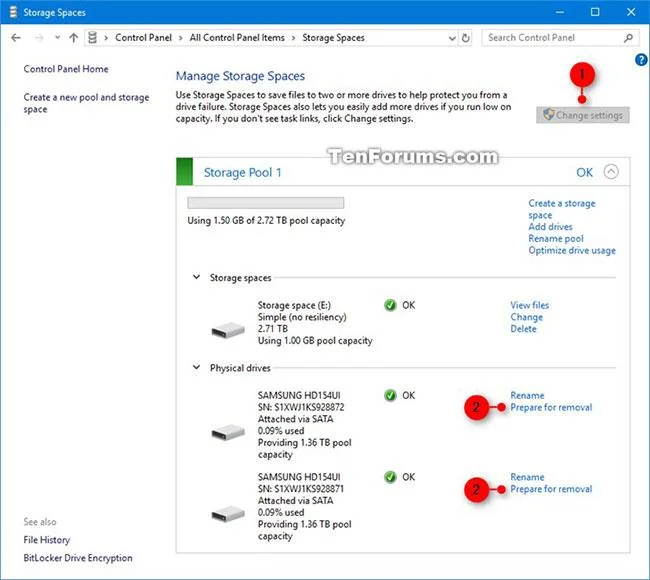
Task: Click the address bar storage icon
Action: (x=92, y=38)
